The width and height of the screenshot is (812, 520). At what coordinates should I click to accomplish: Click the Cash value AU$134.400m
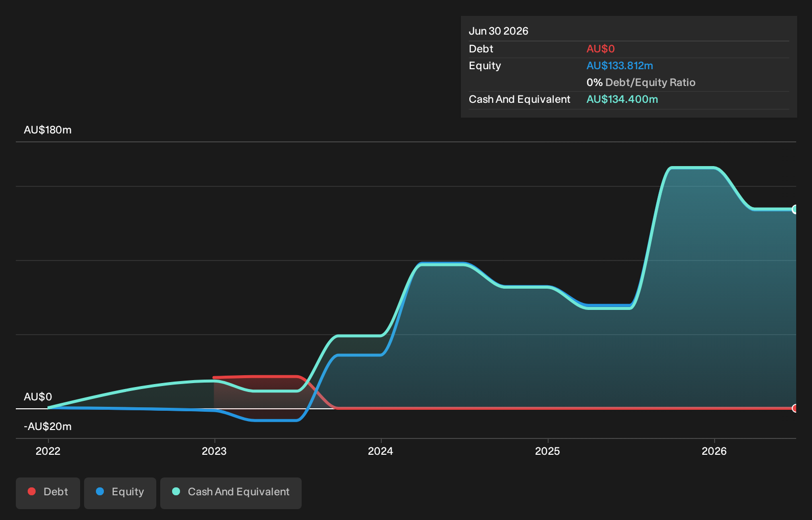pyautogui.click(x=622, y=99)
